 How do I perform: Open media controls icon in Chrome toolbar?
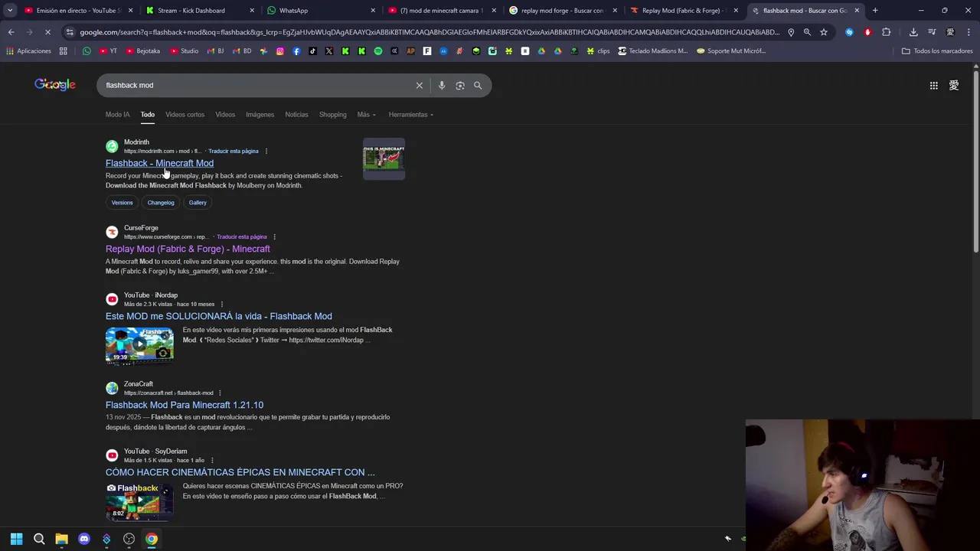coord(932,32)
